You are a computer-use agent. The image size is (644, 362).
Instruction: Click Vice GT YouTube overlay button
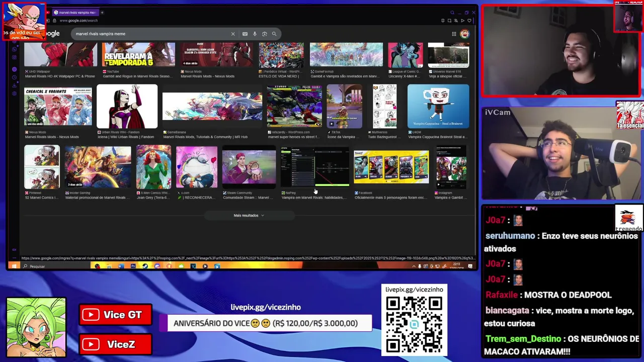(116, 315)
